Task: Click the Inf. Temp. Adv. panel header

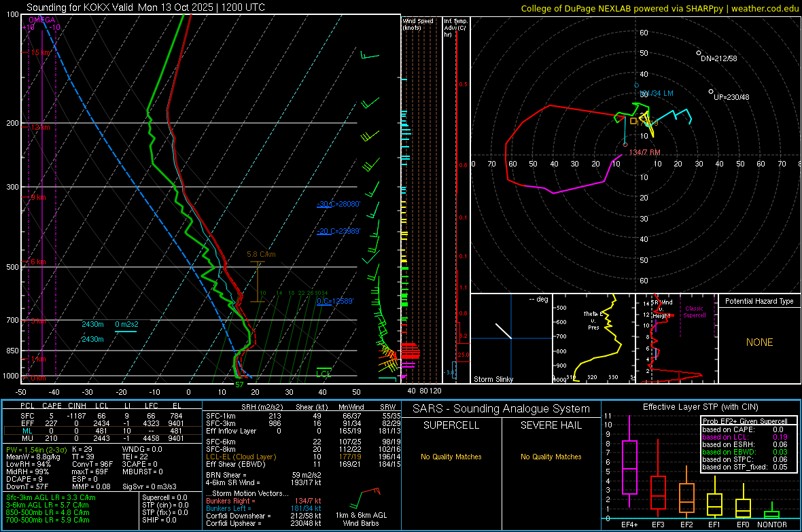Action: (455, 28)
